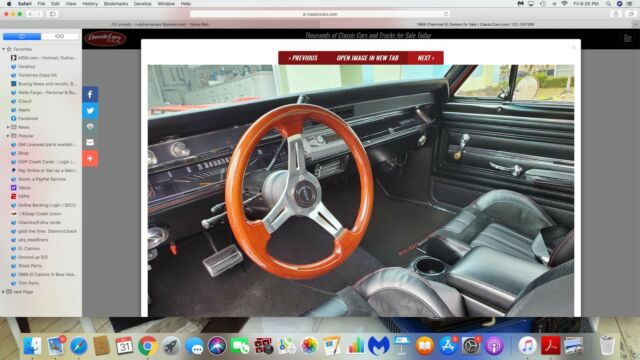Open Adobe Acrobat from the Dock
Viewport: 640px width, 360px height.
551,346
